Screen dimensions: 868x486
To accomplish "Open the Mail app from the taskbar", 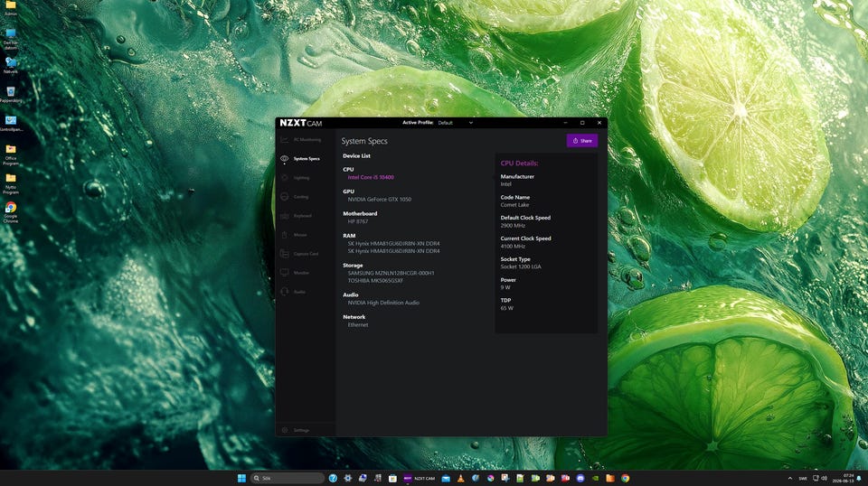I will (x=446, y=478).
